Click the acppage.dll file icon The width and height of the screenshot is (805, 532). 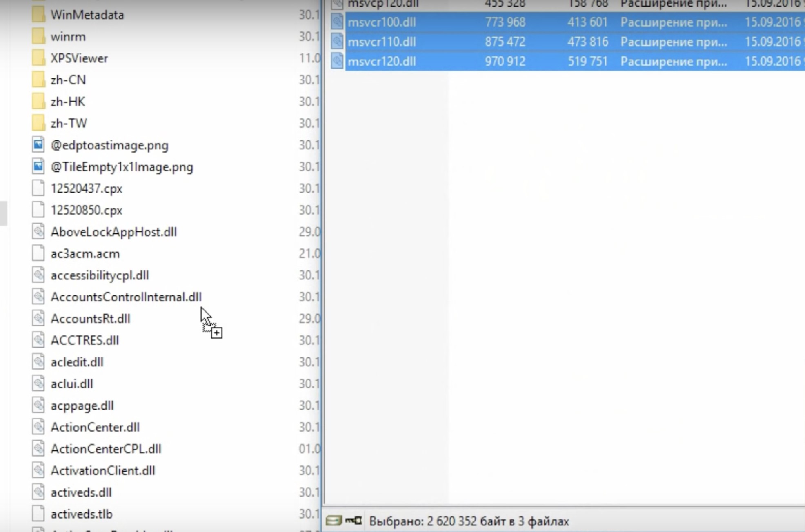[38, 406]
